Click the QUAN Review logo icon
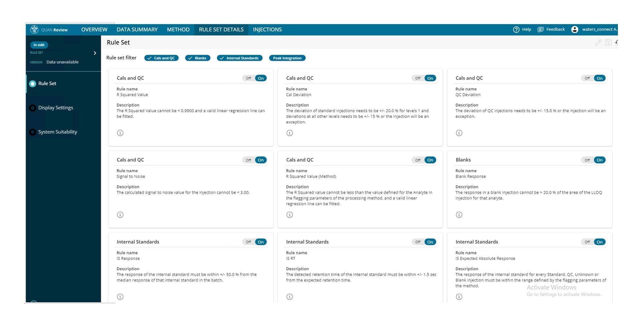The image size is (644, 326). click(x=34, y=29)
